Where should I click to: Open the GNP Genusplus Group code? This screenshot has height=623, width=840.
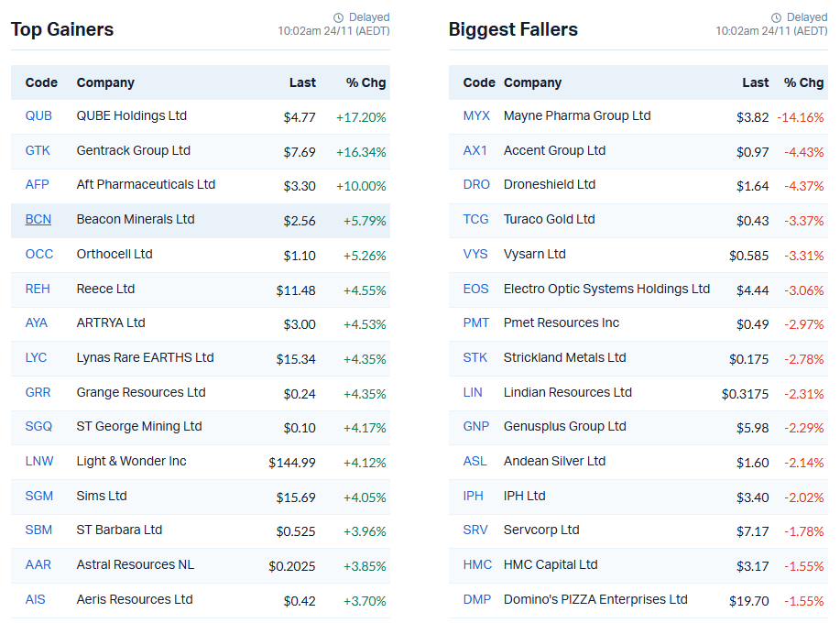476,426
